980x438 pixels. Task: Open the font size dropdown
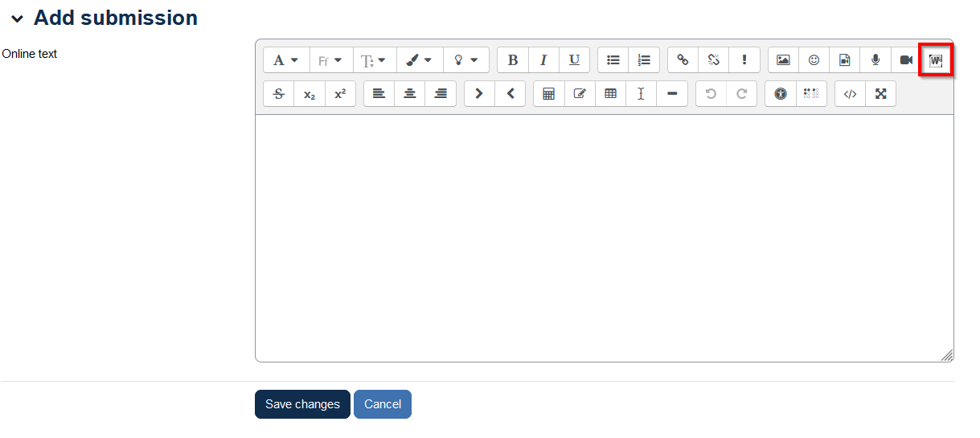(375, 60)
